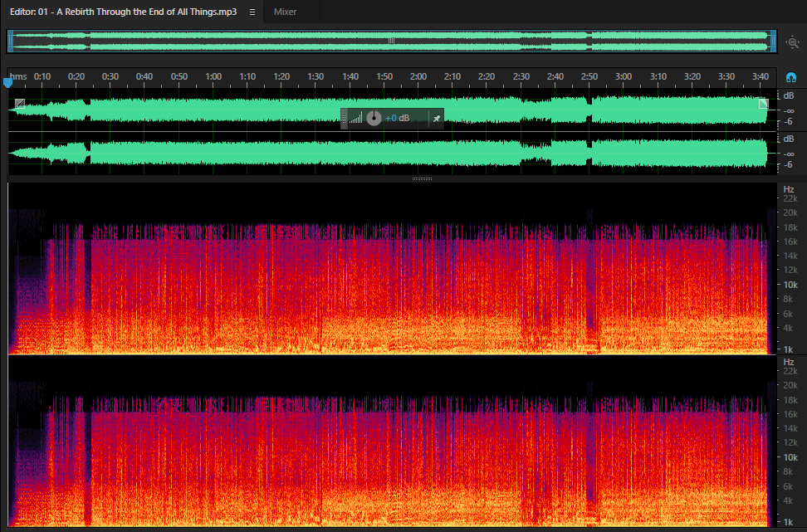Click the 2:30 mark on the timeline
Screen dimensions: 807x532
[521, 76]
